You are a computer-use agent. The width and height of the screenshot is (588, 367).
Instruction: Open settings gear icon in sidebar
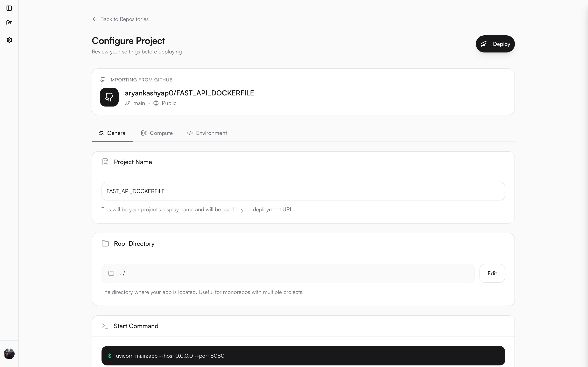[x=9, y=40]
